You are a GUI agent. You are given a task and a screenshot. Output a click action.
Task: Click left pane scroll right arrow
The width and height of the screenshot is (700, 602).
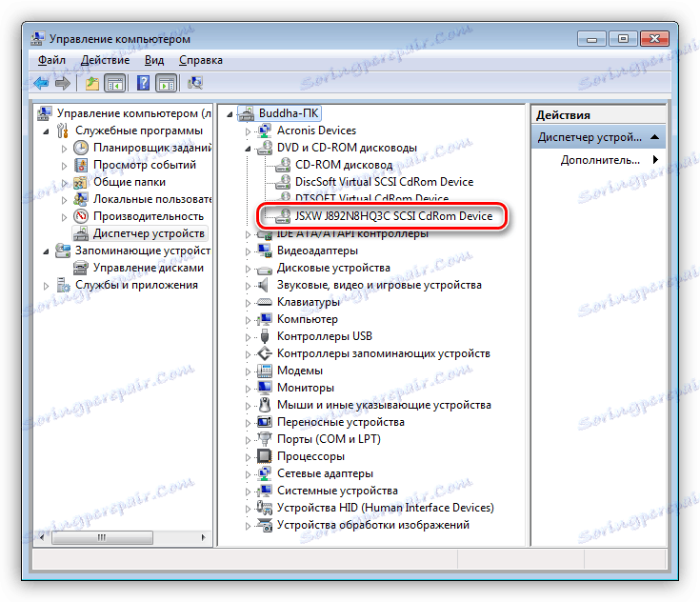coord(204,537)
